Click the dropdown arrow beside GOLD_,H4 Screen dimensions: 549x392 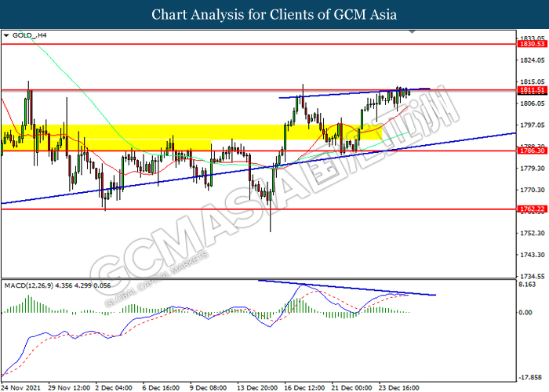(x=6, y=36)
